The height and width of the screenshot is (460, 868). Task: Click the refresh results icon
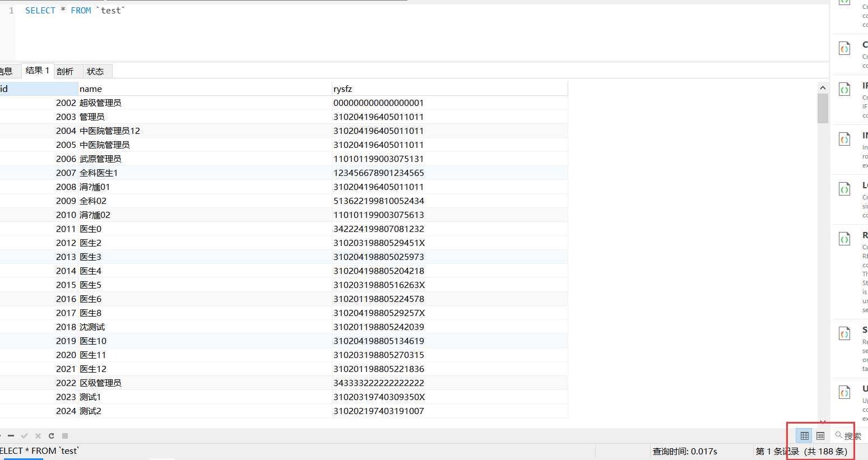(52, 435)
